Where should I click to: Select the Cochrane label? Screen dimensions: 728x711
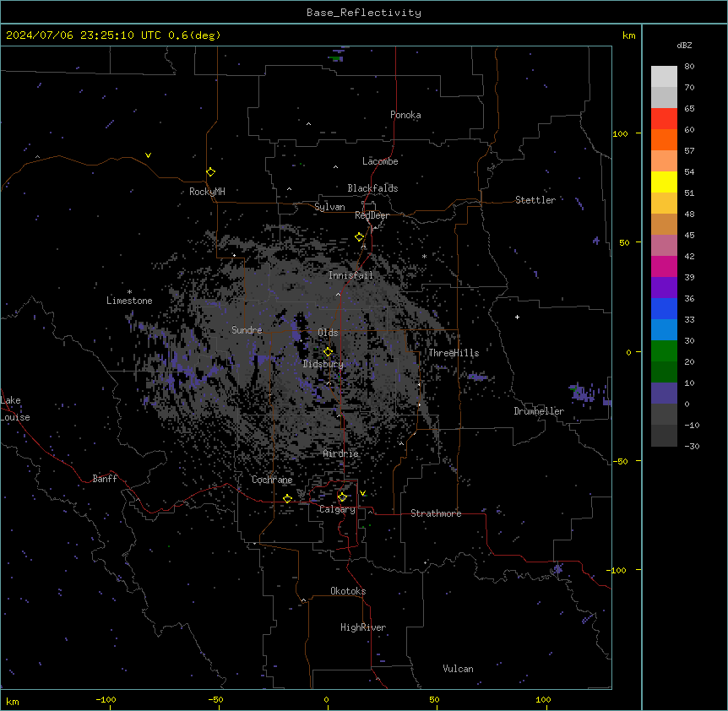click(x=272, y=480)
